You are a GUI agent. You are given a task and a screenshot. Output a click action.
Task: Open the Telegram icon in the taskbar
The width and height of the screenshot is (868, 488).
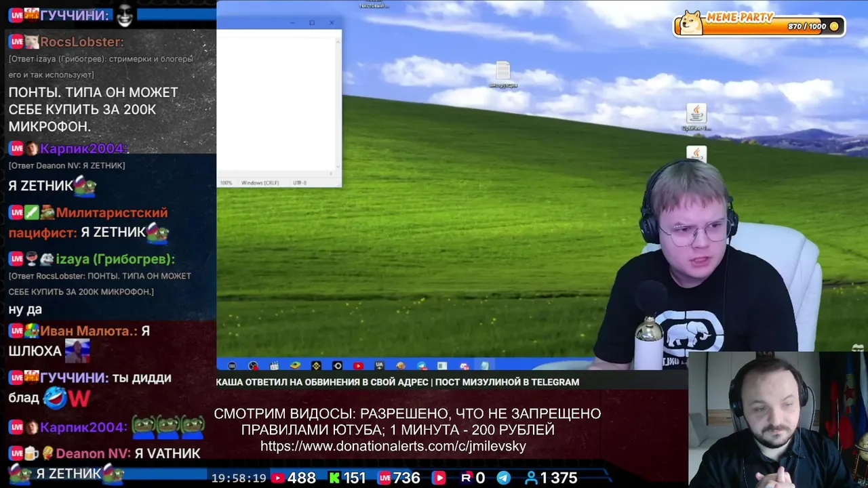422,366
